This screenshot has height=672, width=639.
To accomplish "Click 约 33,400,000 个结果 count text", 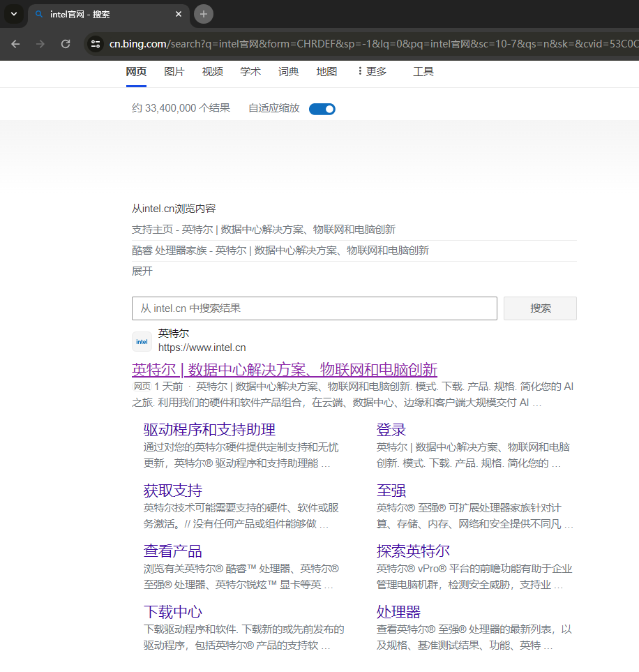I will (181, 108).
